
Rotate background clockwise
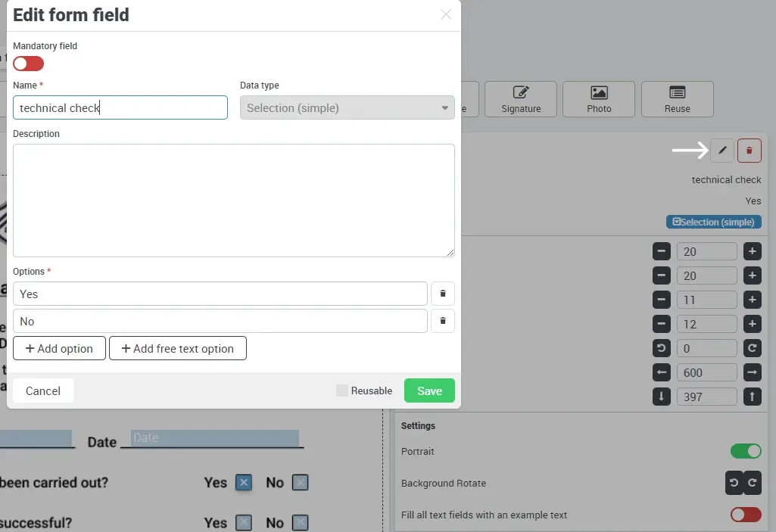tap(752, 483)
